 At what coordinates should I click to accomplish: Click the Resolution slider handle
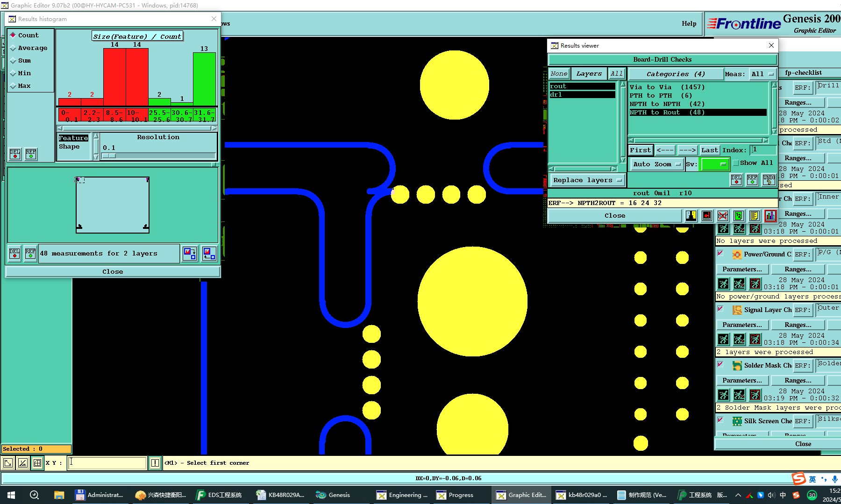point(109,156)
